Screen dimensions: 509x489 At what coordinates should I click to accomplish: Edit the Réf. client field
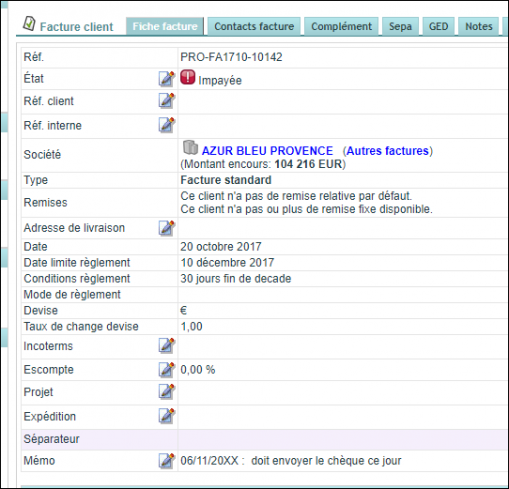pos(167,101)
